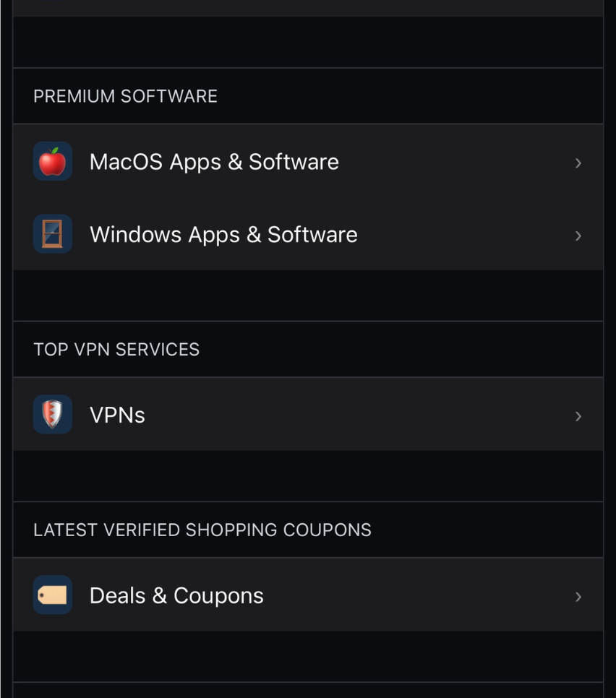This screenshot has width=616, height=698.
Task: Expand Windows Apps & Software chevron arrow
Action: [578, 236]
